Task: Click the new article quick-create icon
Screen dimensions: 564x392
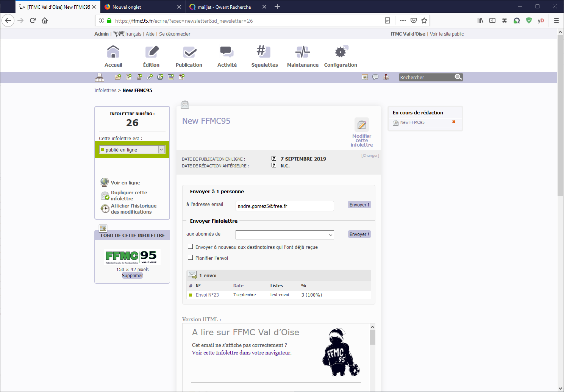Action: pyautogui.click(x=129, y=77)
